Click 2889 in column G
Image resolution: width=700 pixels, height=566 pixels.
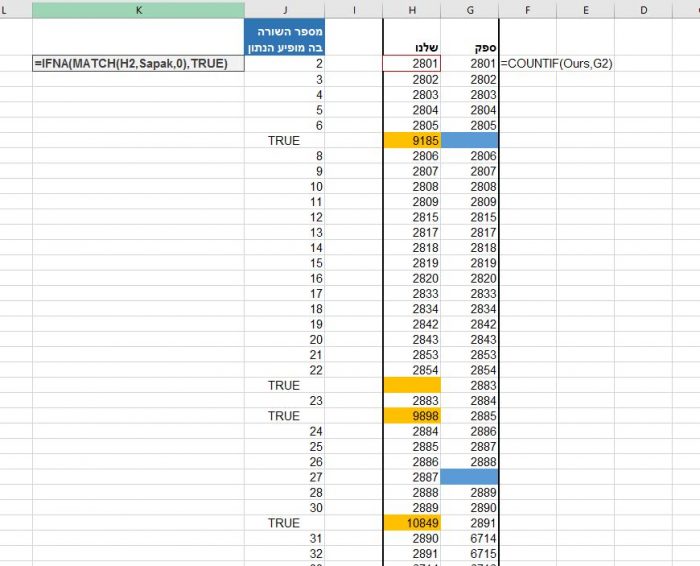pos(470,492)
